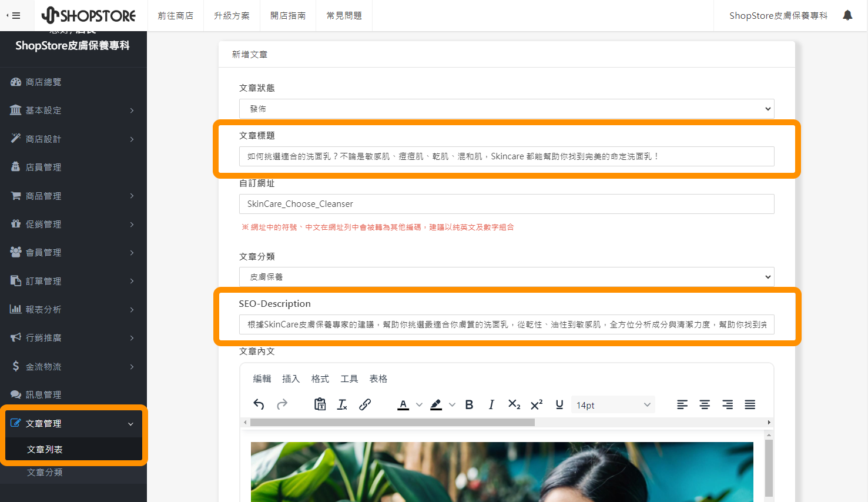Click ShopStore皮膚保養專科 account name in header

[778, 16]
